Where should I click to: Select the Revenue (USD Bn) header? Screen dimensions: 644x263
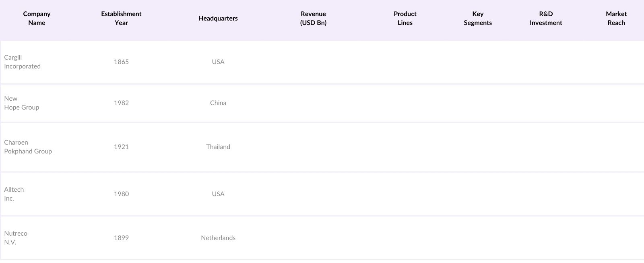click(x=313, y=19)
